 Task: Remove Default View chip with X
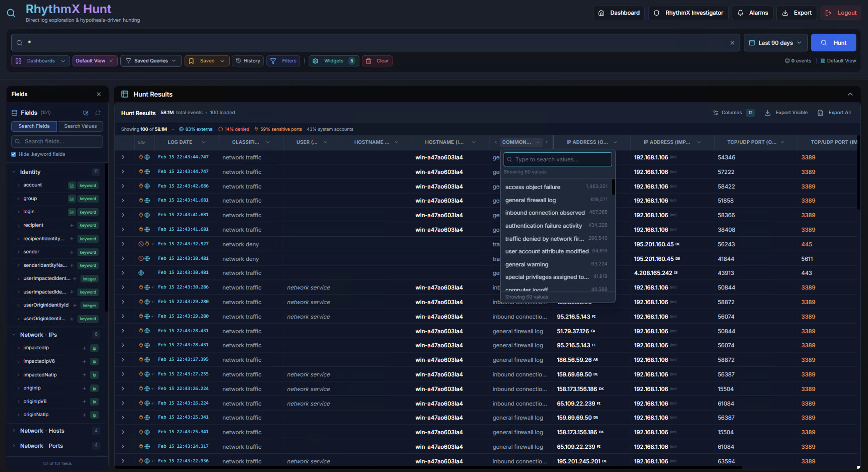tap(111, 61)
